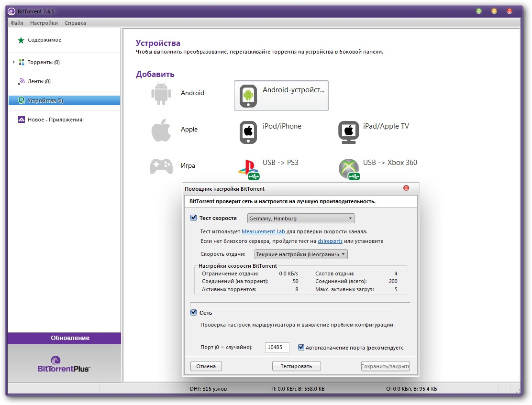Select the iPod/iPhone device icon
This screenshot has height=405, width=532.
(x=248, y=132)
